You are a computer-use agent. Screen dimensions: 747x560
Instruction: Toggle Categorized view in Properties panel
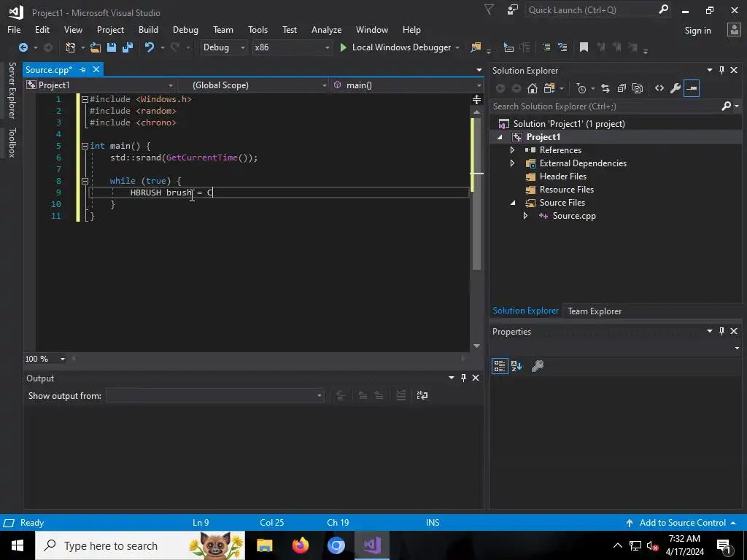coord(500,366)
